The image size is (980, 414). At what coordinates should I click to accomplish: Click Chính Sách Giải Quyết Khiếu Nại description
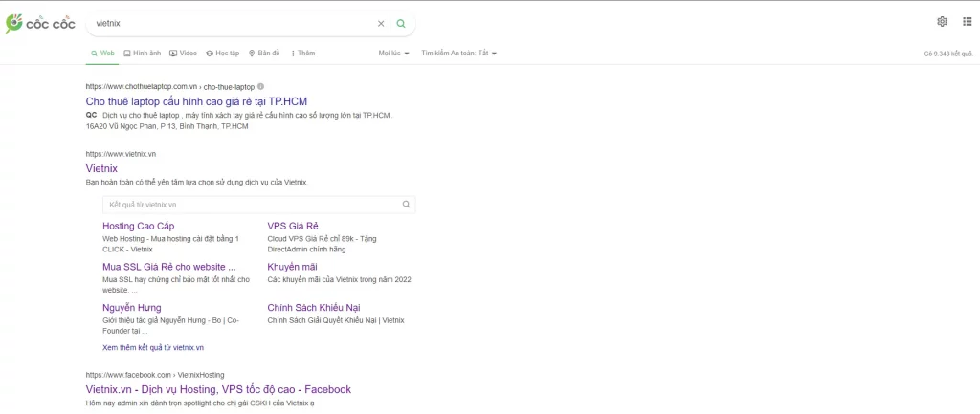tap(336, 320)
